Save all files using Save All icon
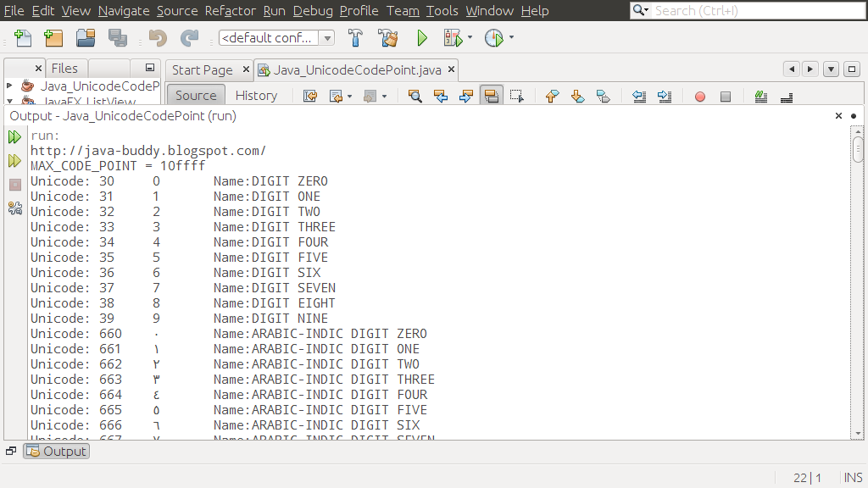868x488 pixels. point(118,37)
